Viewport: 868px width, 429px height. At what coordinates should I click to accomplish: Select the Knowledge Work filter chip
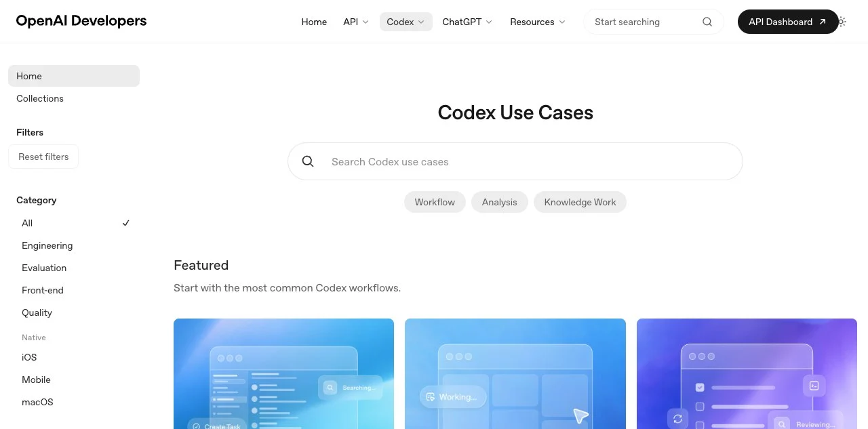[580, 202]
